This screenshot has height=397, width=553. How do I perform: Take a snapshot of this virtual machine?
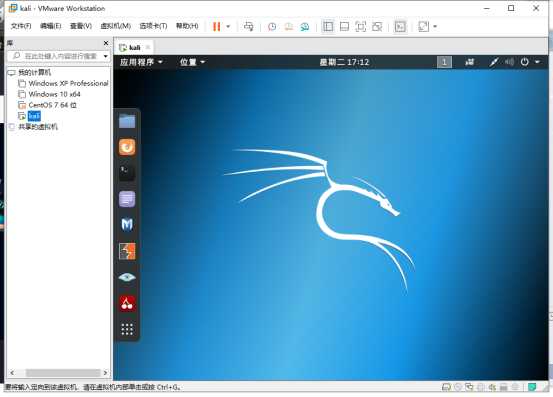click(272, 26)
